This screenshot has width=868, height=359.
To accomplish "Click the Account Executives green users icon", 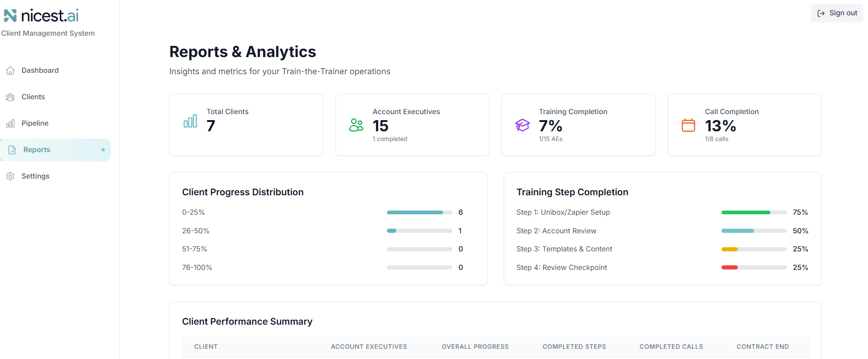I will click(x=356, y=125).
